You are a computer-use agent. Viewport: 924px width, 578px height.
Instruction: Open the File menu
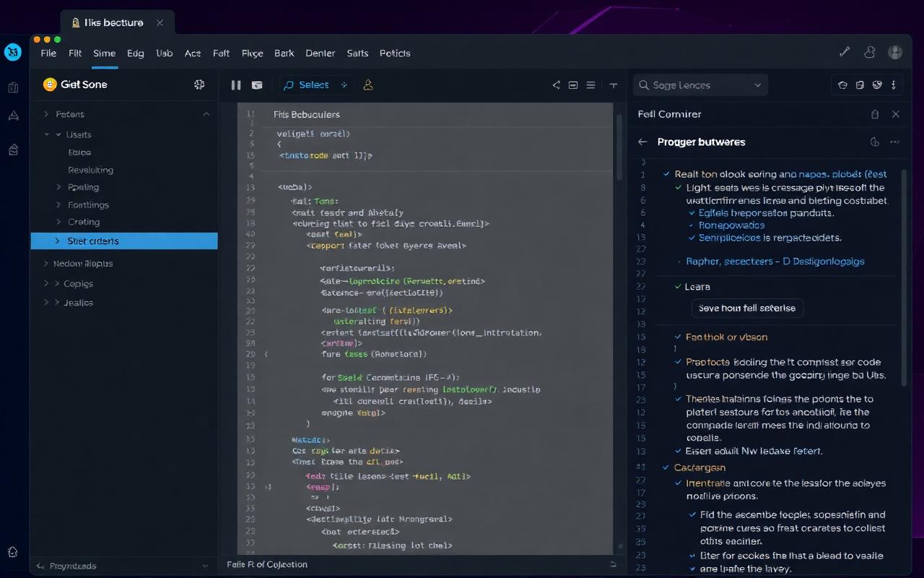(x=48, y=53)
